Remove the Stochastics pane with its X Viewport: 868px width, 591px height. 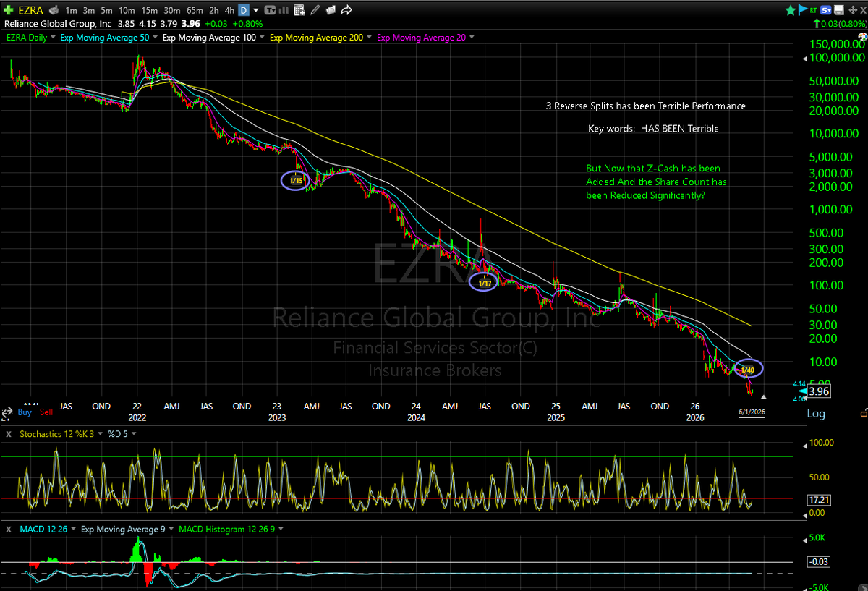click(9, 434)
